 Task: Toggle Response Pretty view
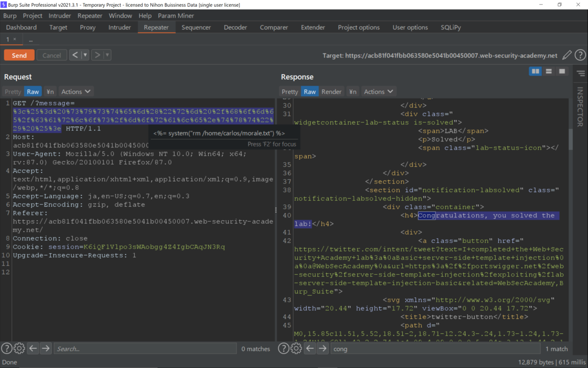click(290, 91)
